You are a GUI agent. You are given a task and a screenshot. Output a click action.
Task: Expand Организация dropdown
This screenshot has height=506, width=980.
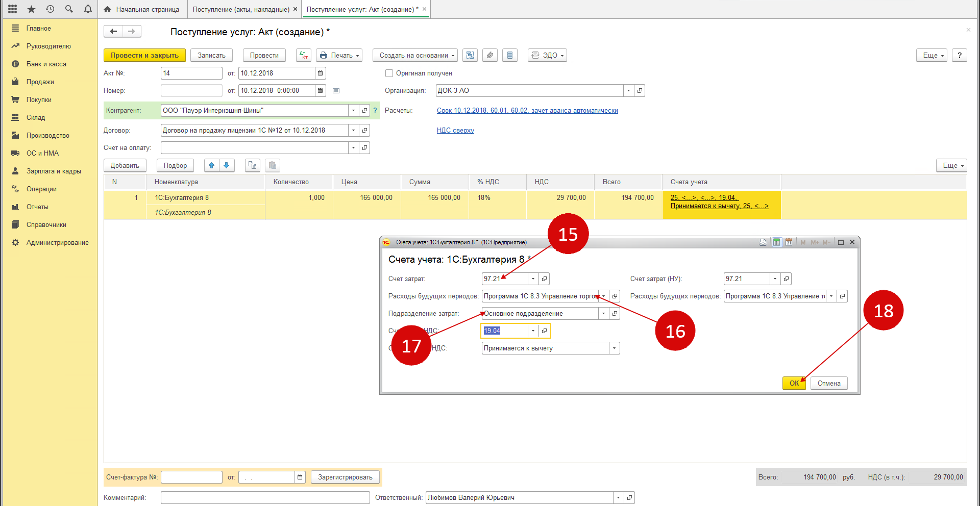(x=628, y=91)
